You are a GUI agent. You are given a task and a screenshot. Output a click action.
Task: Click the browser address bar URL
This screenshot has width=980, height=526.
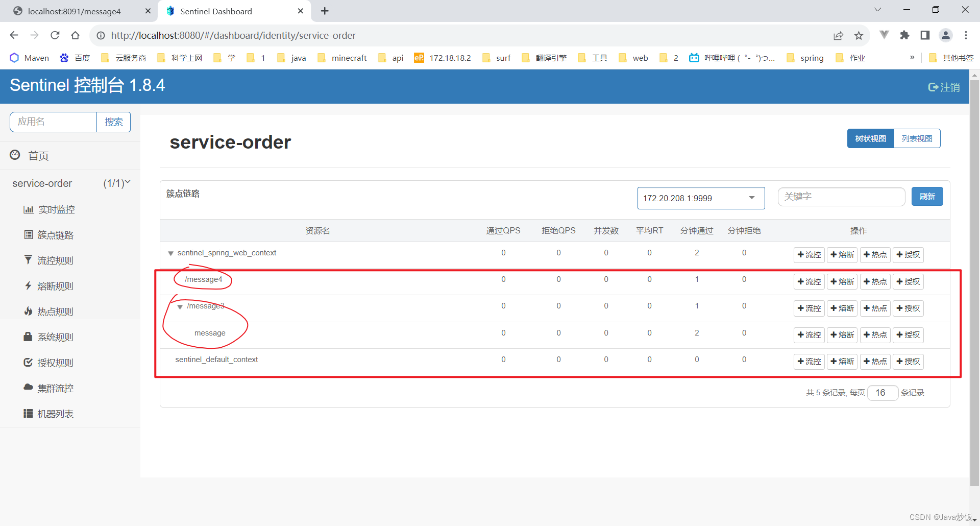[x=233, y=35]
